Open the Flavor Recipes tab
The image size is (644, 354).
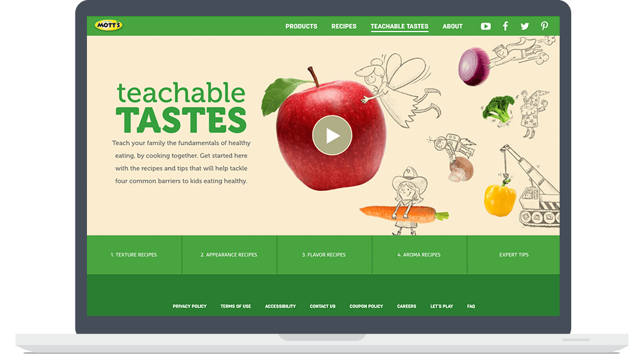pyautogui.click(x=324, y=255)
